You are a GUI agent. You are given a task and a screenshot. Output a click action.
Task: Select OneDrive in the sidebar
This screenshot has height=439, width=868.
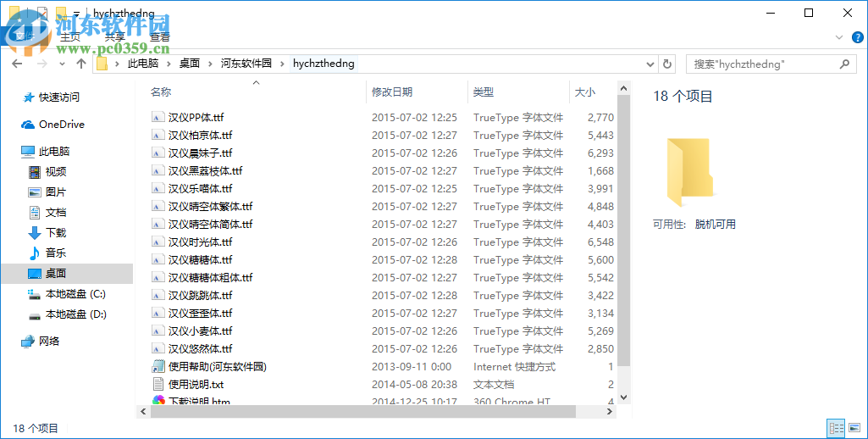[x=53, y=125]
